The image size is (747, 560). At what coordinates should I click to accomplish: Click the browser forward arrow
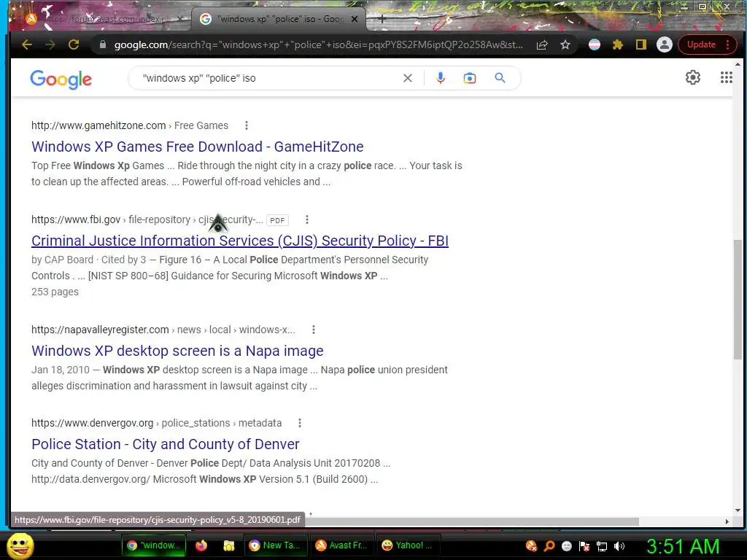50,44
